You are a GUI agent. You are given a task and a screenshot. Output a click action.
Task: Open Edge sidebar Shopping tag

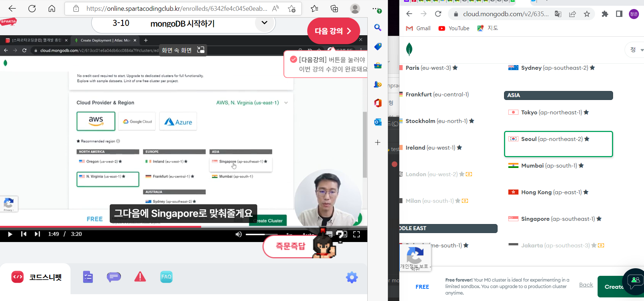tap(378, 46)
